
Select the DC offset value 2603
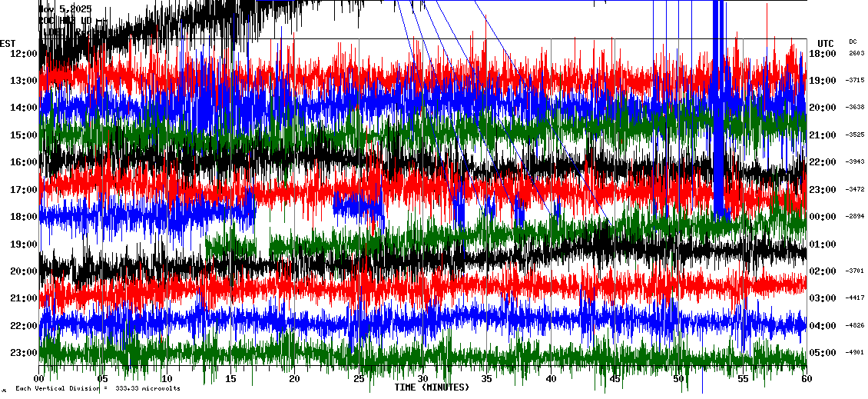[x=856, y=54]
